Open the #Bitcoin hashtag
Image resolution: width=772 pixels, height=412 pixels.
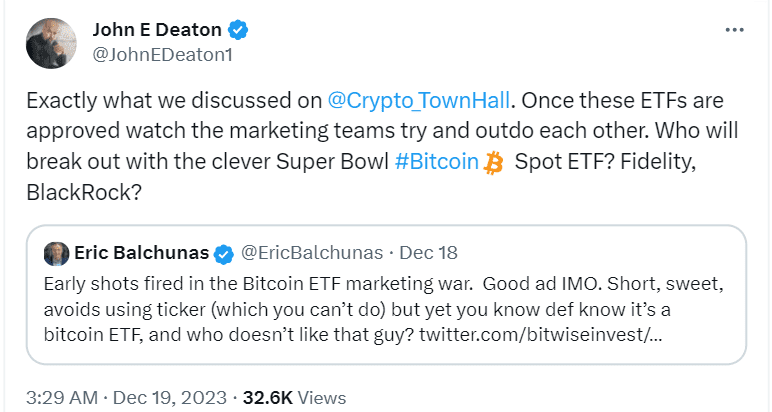coord(434,163)
